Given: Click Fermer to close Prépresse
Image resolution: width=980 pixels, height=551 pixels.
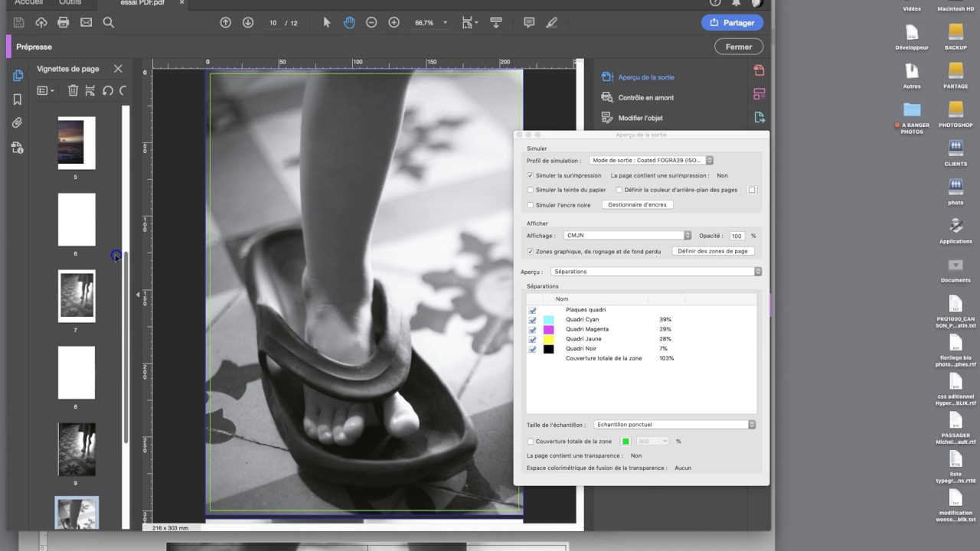Looking at the screenshot, I should pyautogui.click(x=739, y=47).
